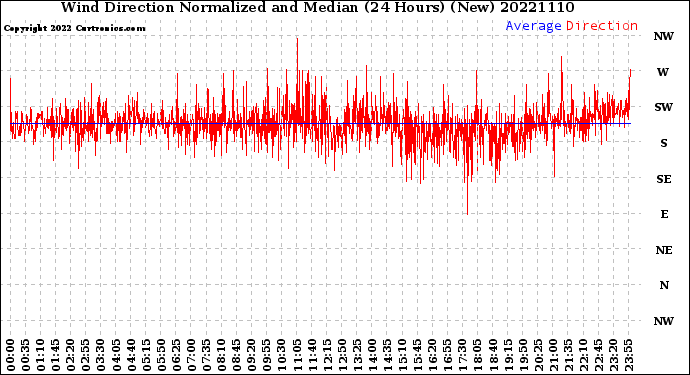Click the 'SW' axis label
This screenshot has width=690, height=375.
pos(664,107)
